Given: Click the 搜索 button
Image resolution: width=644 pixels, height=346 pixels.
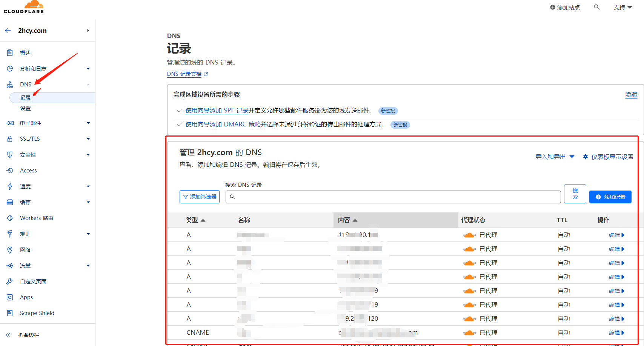Looking at the screenshot, I should 575,194.
